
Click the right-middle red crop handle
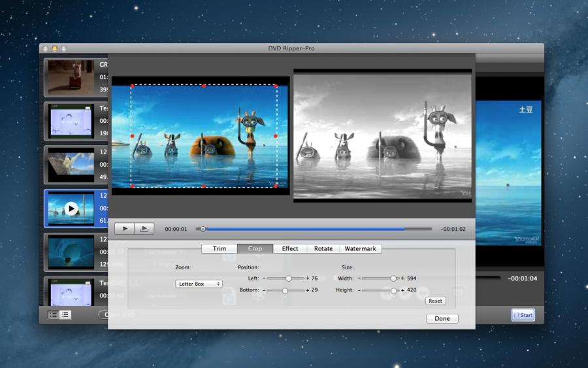276,136
